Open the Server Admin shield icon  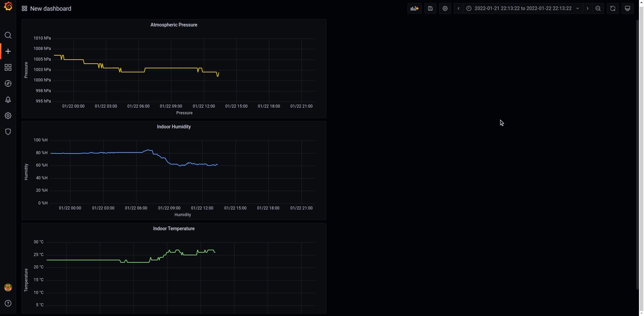point(8,132)
